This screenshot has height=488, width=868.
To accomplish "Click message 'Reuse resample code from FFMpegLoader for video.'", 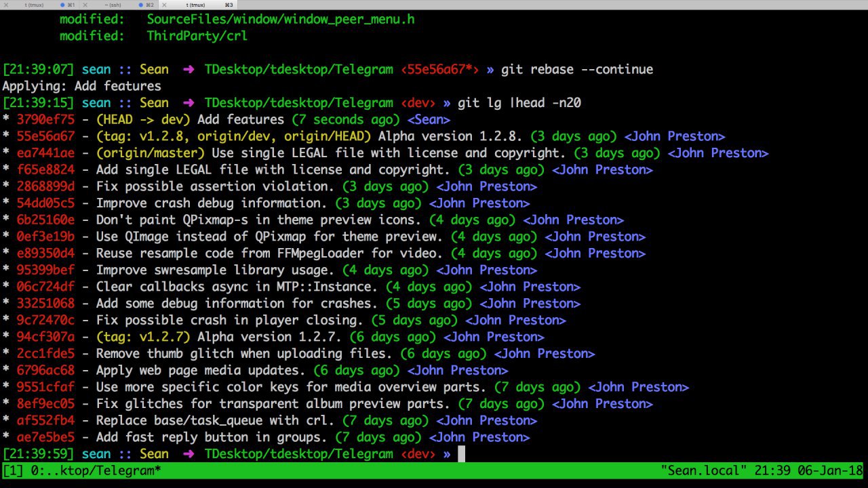I will pyautogui.click(x=270, y=253).
